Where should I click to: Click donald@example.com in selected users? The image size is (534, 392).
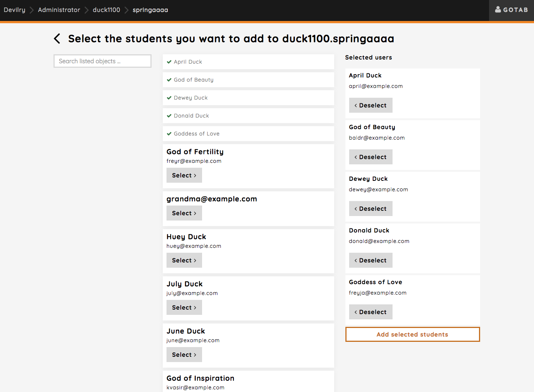(x=379, y=241)
